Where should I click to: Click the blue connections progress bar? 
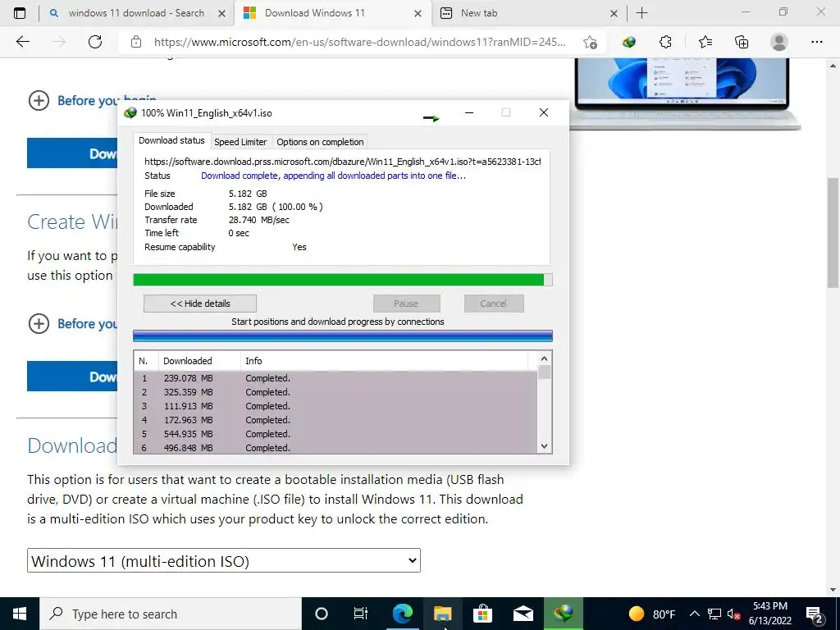(x=342, y=336)
